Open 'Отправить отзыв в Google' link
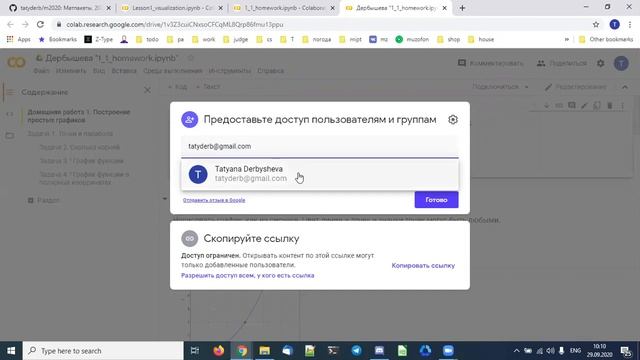Image resolution: width=640 pixels, height=360 pixels. [214, 200]
